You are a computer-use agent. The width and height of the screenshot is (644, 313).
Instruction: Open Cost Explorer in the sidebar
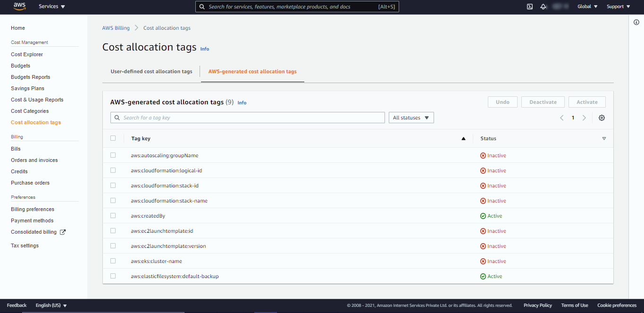click(x=27, y=54)
